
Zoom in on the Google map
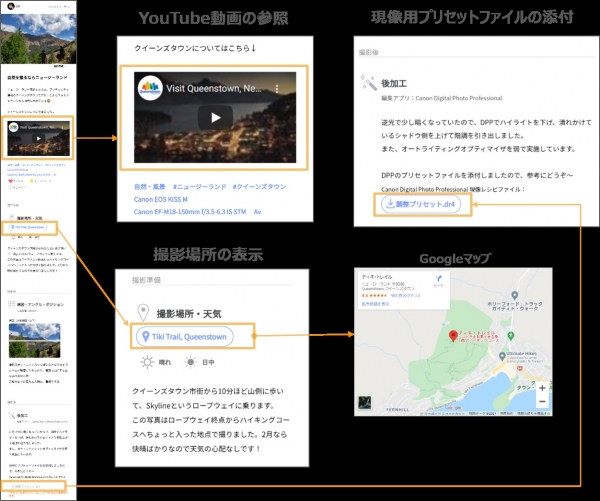pyautogui.click(x=542, y=388)
